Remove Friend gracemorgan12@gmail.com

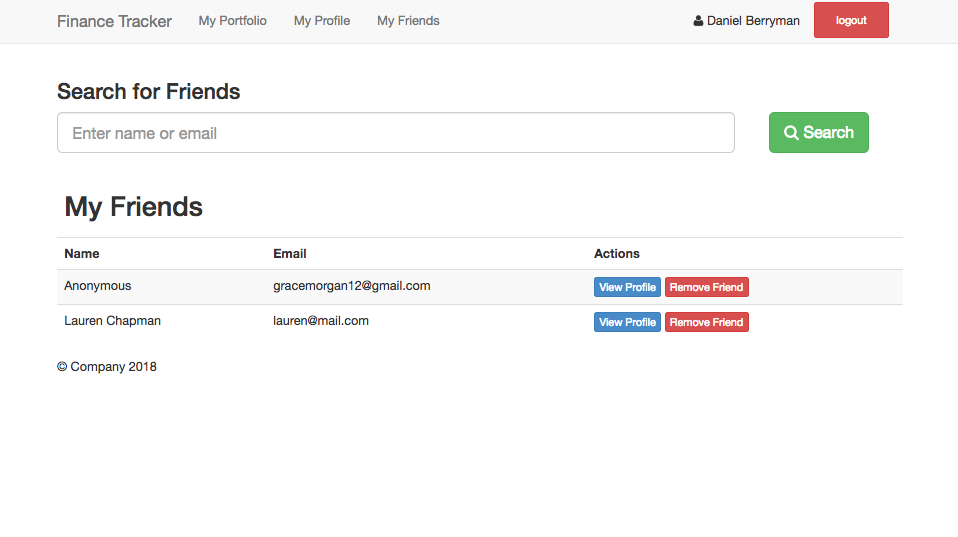click(x=706, y=287)
